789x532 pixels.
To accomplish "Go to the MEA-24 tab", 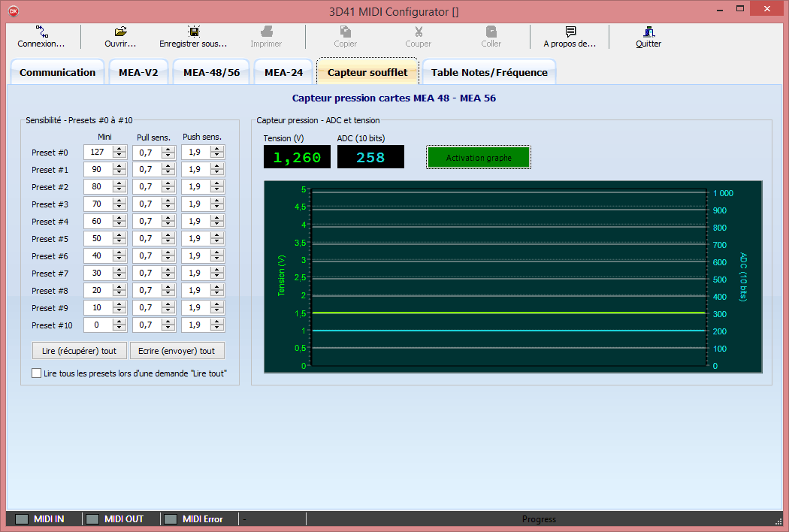I will pyautogui.click(x=284, y=72).
